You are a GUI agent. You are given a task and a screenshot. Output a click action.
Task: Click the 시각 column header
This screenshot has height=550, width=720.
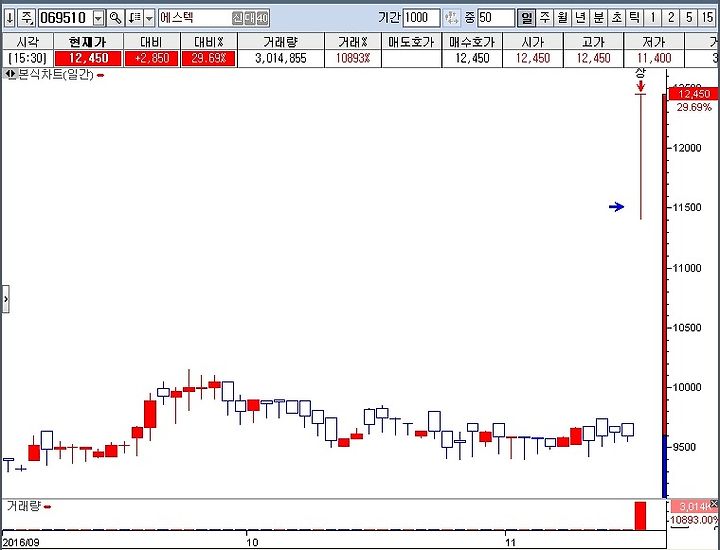coord(28,42)
